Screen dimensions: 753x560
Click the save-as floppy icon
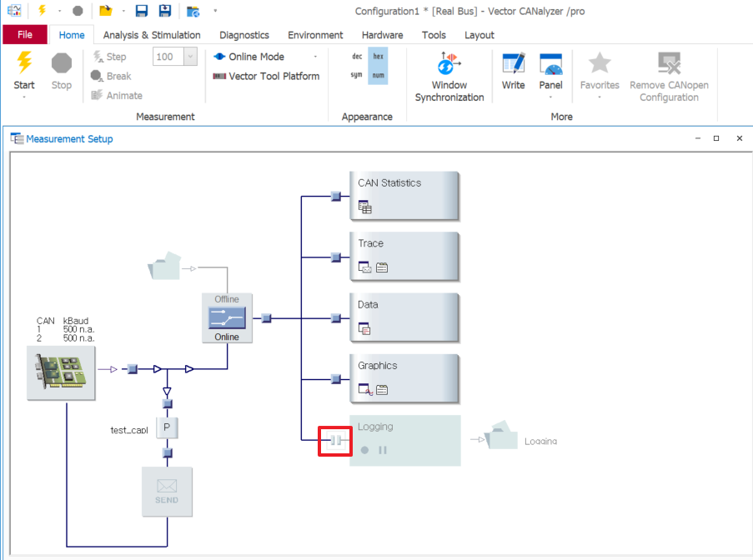click(165, 11)
